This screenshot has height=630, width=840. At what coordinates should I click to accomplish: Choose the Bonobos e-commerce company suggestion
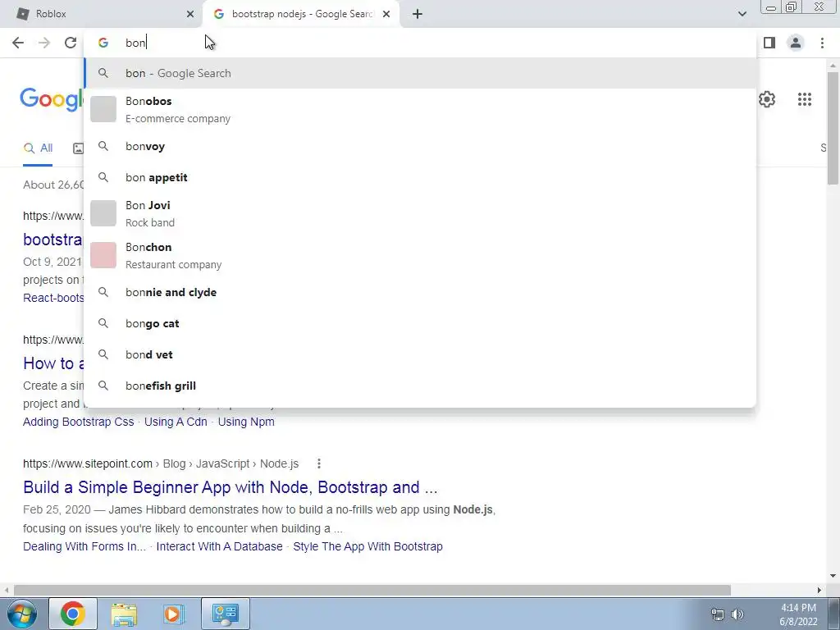click(420, 109)
